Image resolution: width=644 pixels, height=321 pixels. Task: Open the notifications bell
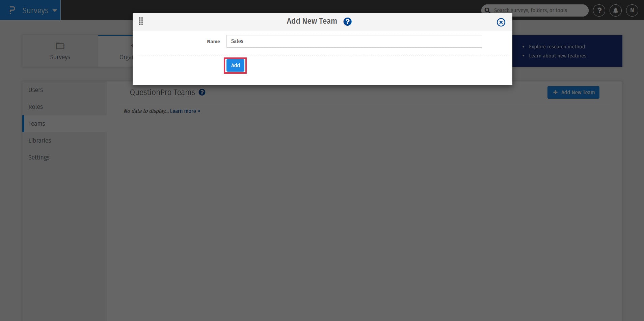[616, 10]
